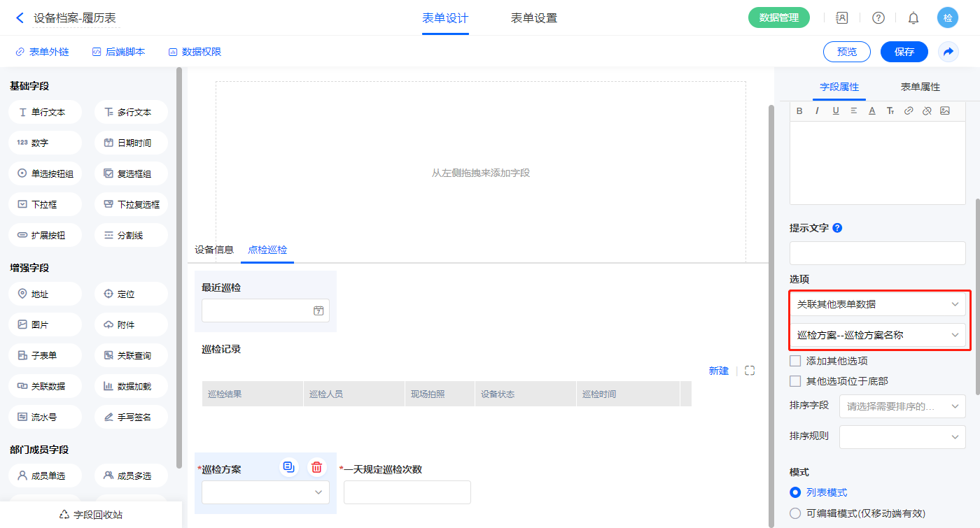Screen dimensions: 980x528
Task: Click the fullscreen icon next to 新建
Action: 750,371
